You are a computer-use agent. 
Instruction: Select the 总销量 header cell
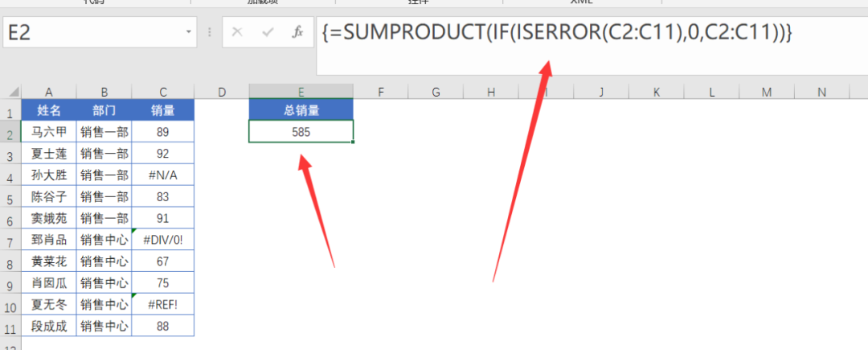click(x=301, y=110)
